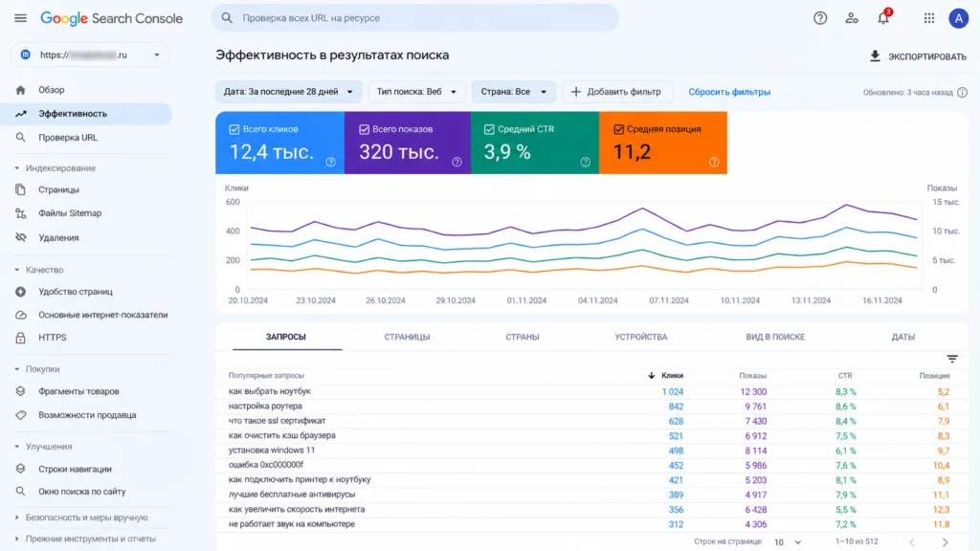This screenshot has width=980, height=551.
Task: Select Эффективность in sidebar
Action: pyautogui.click(x=86, y=114)
